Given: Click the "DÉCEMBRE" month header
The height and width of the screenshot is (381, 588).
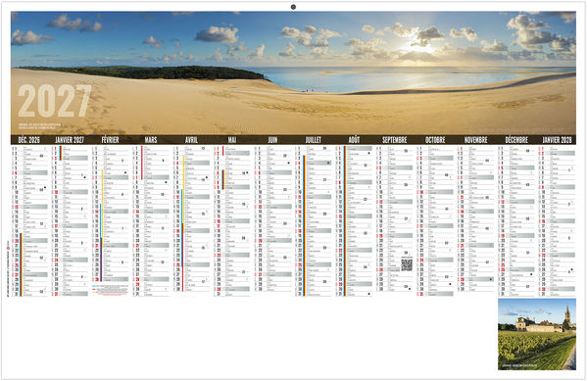Looking at the screenshot, I should pos(516,140).
